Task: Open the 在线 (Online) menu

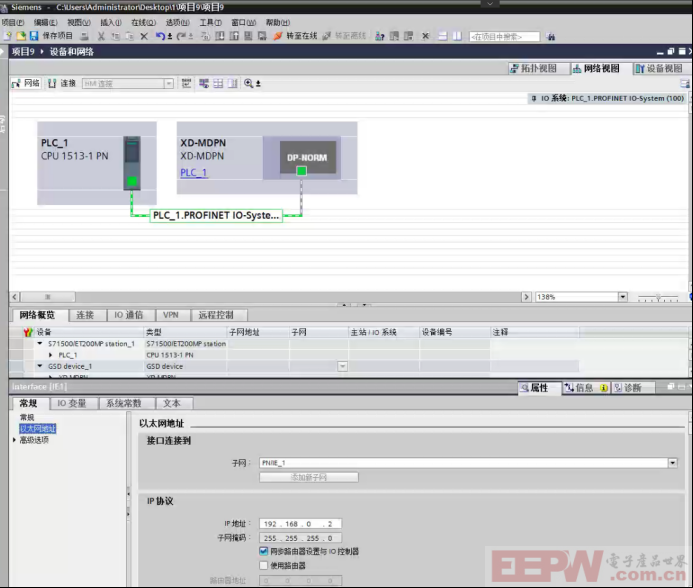Action: (x=143, y=23)
